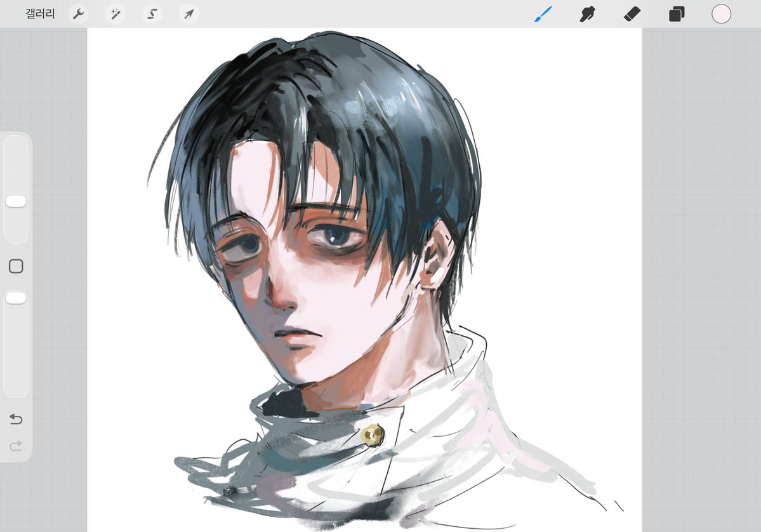The height and width of the screenshot is (532, 761).
Task: Click the brush opacity slider handle
Action: tap(16, 298)
